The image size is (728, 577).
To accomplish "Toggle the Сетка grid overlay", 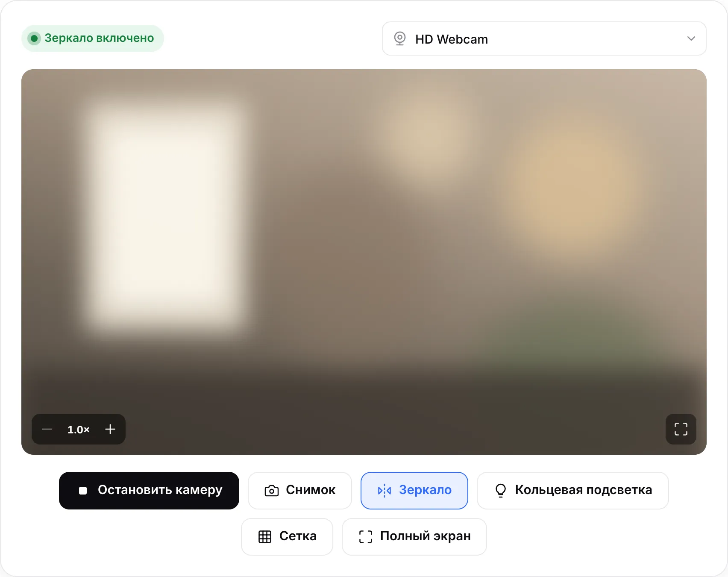I will (287, 536).
